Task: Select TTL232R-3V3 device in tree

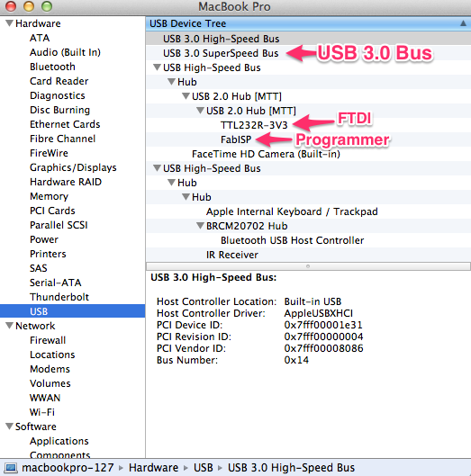Action: point(254,125)
